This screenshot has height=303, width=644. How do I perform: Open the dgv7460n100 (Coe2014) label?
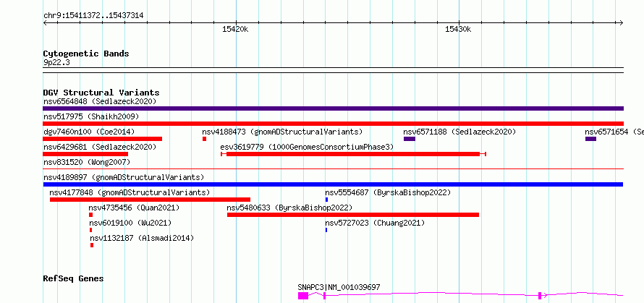tap(89, 132)
